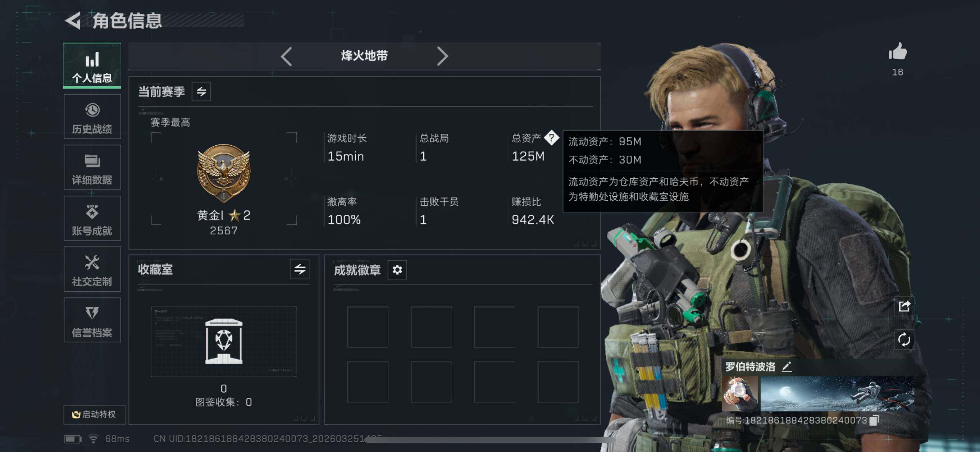Select the first empty achievement badge slot

click(368, 327)
